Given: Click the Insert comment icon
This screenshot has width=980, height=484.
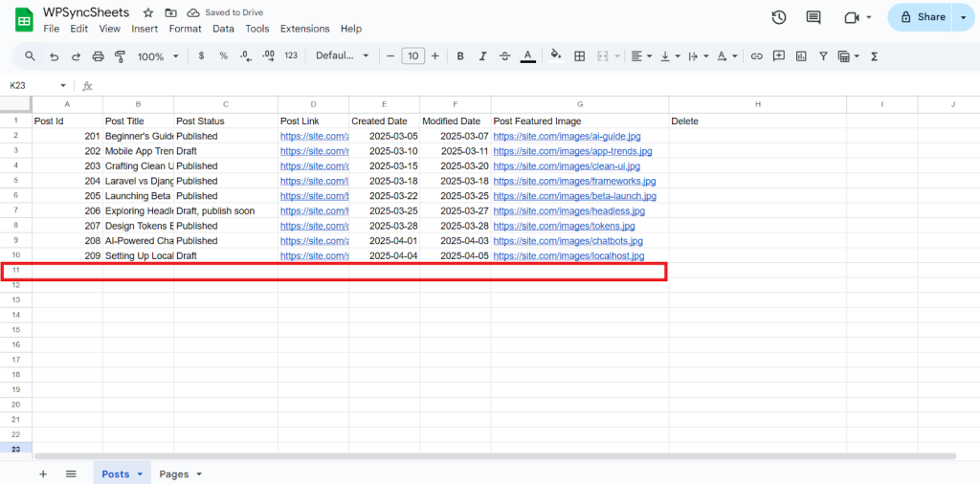Looking at the screenshot, I should click(x=779, y=56).
